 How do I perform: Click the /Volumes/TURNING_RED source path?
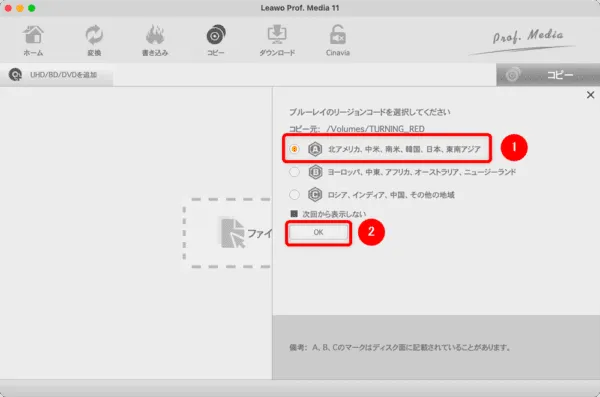point(375,129)
